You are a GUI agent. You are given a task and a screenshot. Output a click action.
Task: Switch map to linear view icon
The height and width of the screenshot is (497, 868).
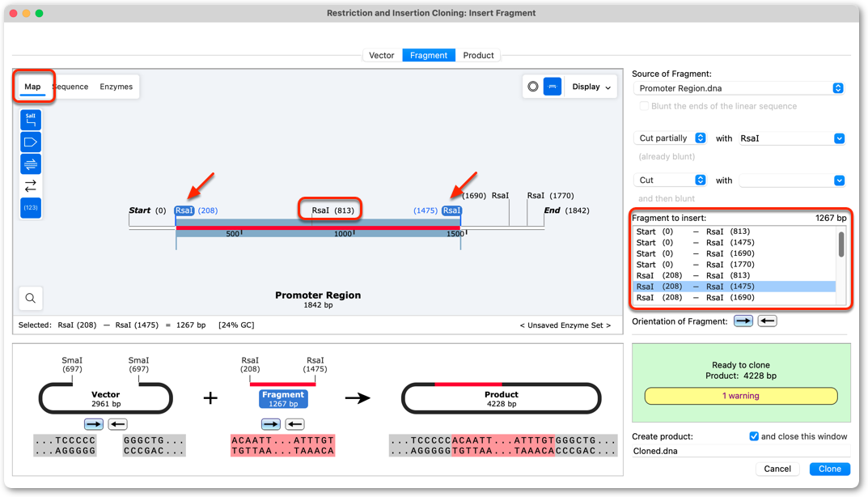[x=553, y=87]
